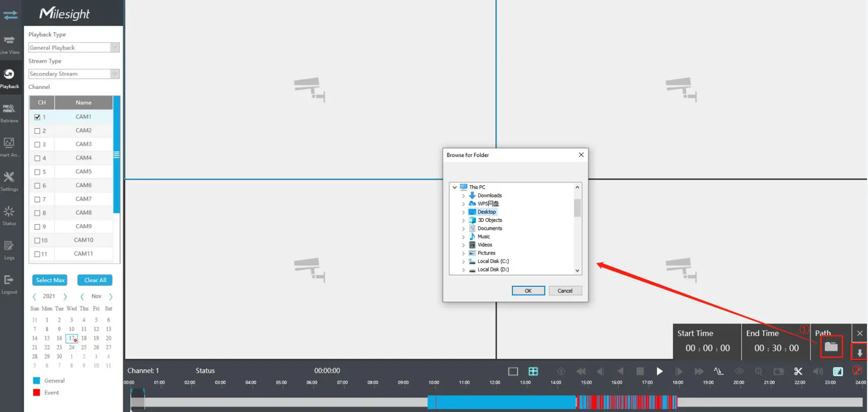Check channel 7 CAM7 checkbox

[x=37, y=199]
